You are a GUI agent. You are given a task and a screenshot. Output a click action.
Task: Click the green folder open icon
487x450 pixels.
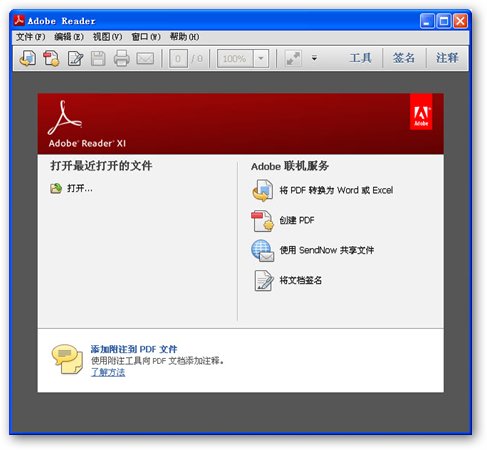point(56,188)
